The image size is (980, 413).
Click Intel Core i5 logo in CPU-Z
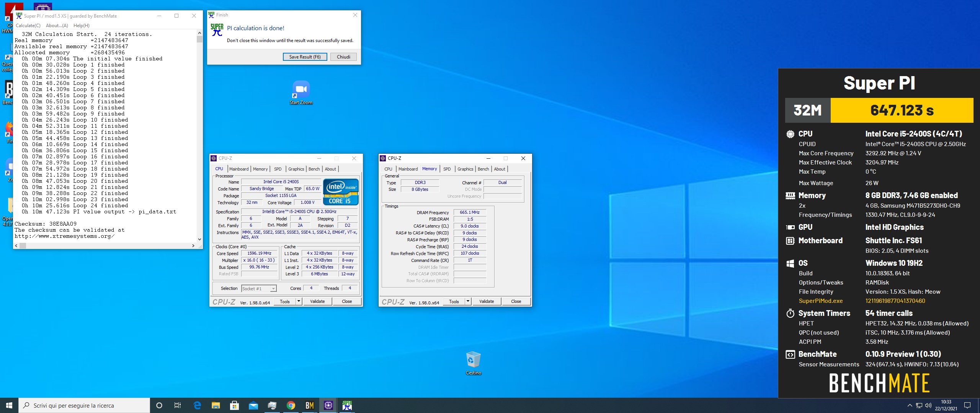coord(341,192)
